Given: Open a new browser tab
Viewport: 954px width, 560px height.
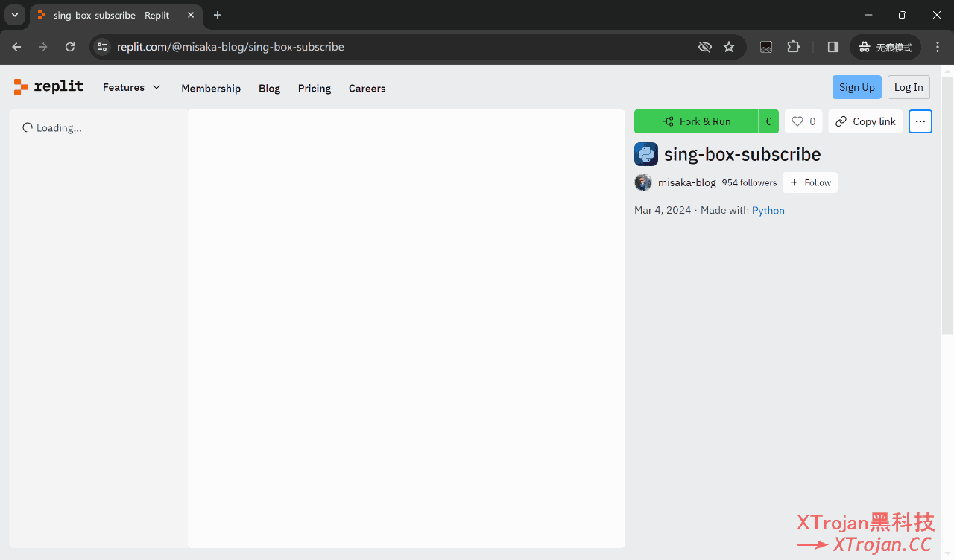Looking at the screenshot, I should [x=218, y=15].
